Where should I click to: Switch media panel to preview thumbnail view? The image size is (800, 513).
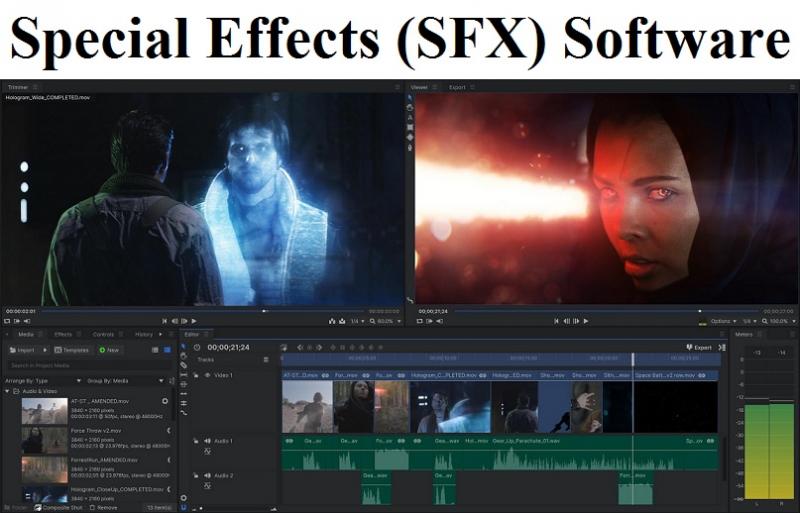click(167, 350)
